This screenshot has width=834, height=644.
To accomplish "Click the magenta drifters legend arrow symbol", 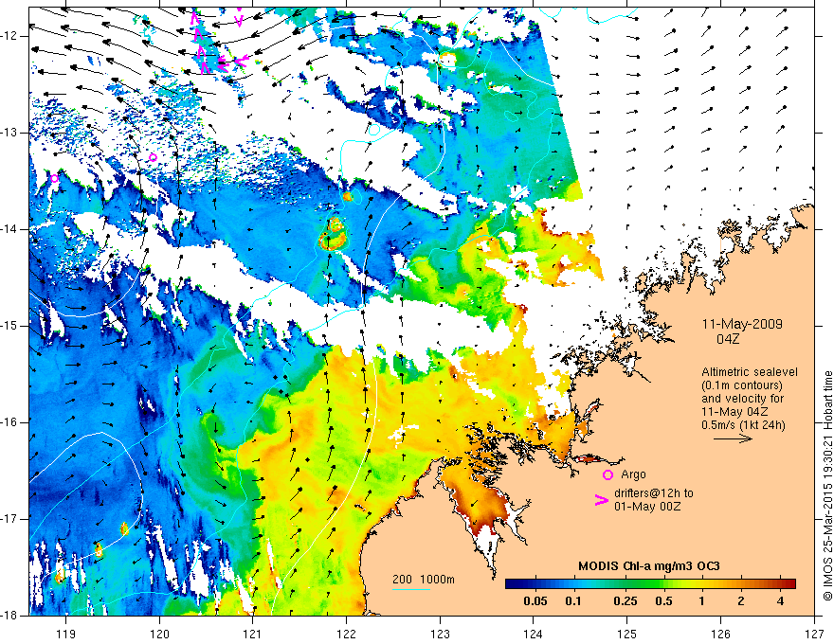I will [602, 500].
